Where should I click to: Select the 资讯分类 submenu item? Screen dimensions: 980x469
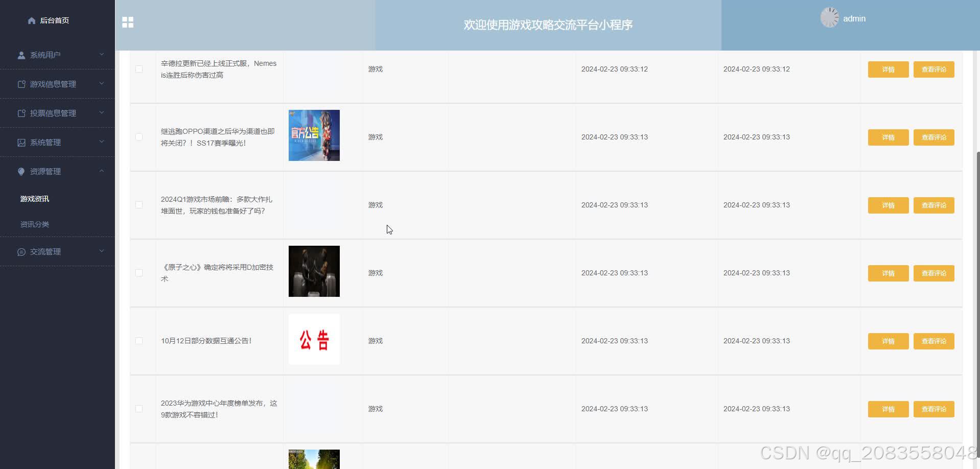pos(35,224)
